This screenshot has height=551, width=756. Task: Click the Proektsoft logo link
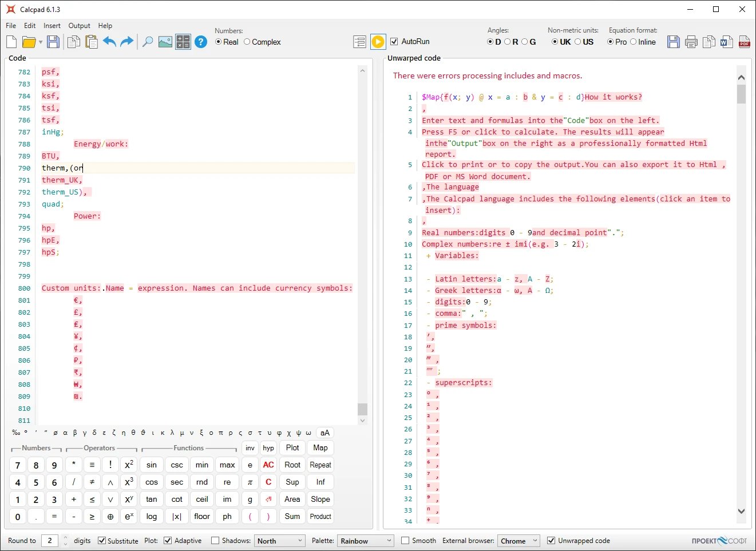(719, 541)
